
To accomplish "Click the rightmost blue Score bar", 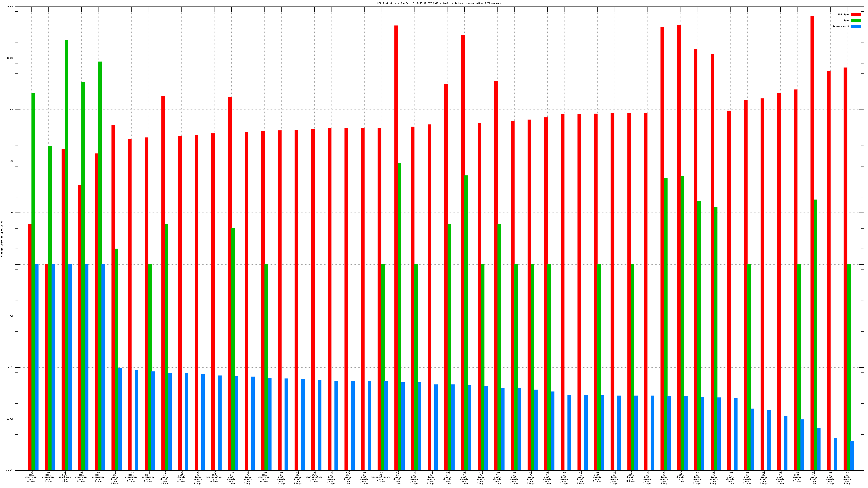I will [852, 455].
